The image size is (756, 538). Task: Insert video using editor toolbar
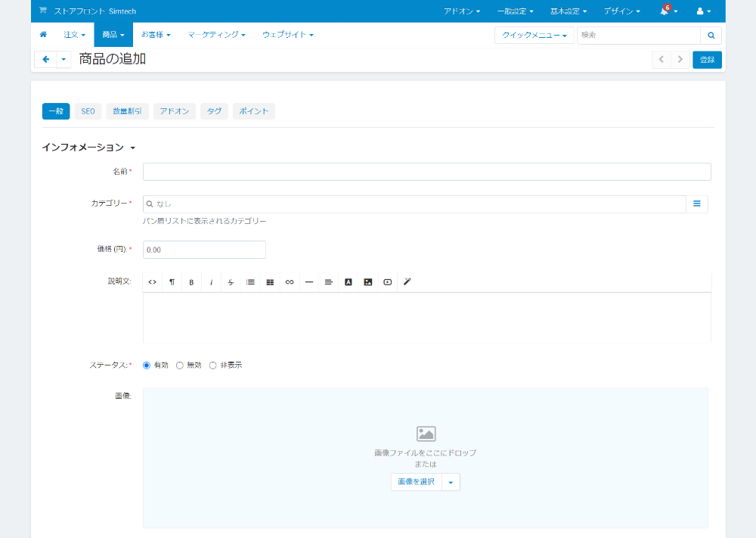click(388, 282)
